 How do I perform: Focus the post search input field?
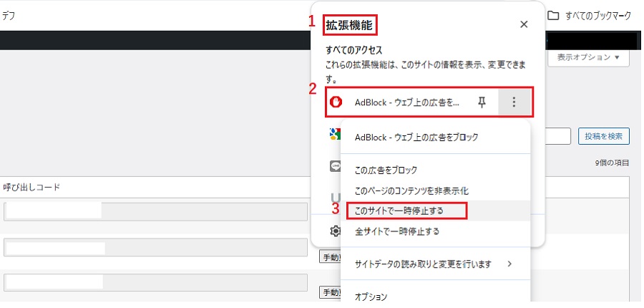coord(557,136)
